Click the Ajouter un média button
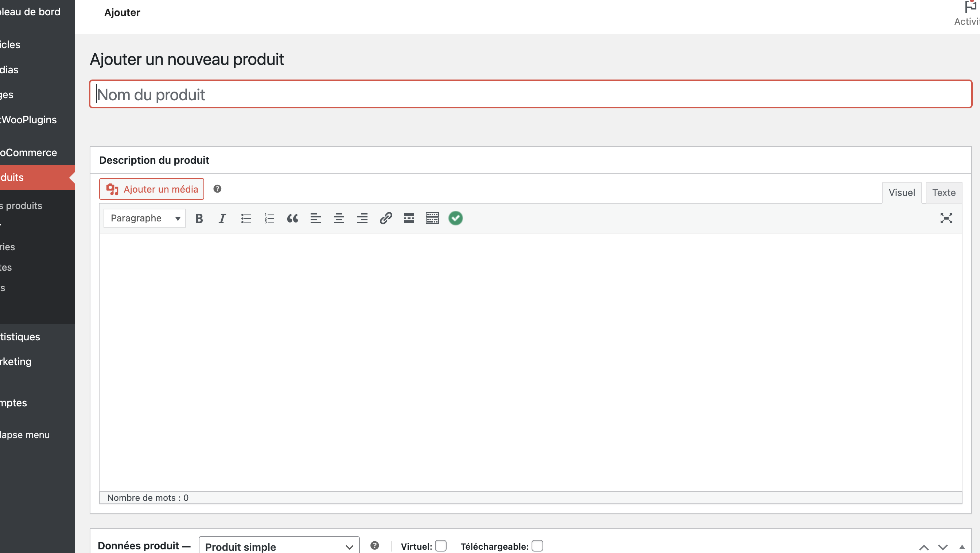The image size is (980, 553). [x=151, y=189]
